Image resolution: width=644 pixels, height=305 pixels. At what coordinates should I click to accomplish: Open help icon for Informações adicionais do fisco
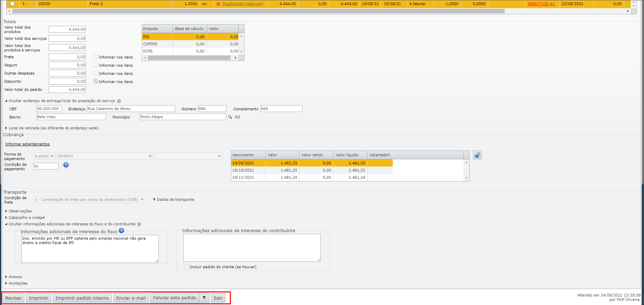pos(121,231)
